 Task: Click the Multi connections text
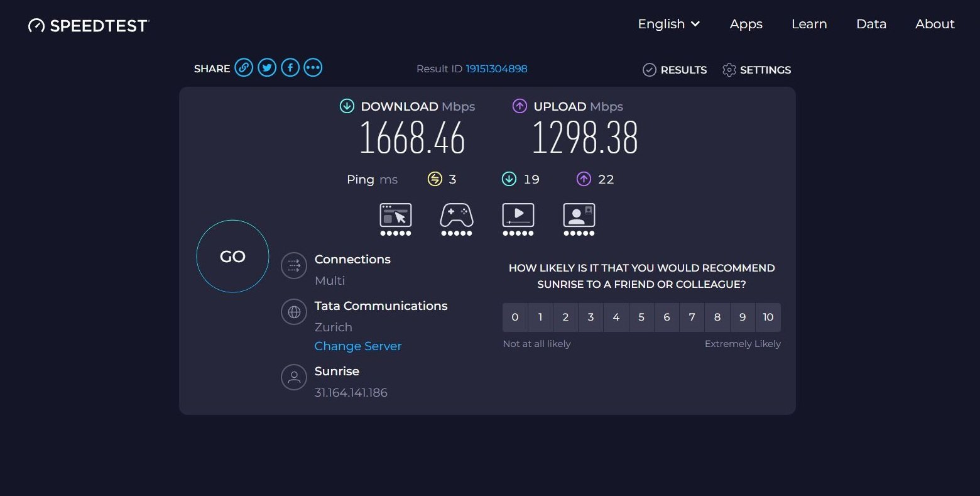[x=330, y=281]
